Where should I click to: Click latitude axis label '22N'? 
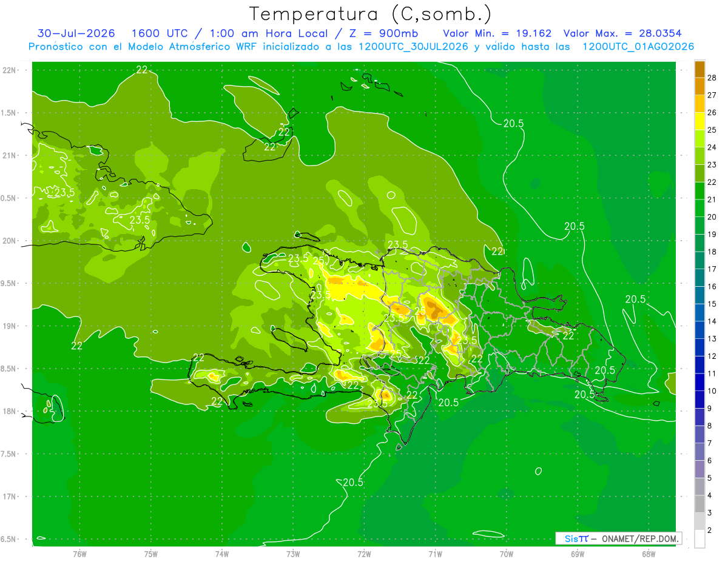tap(9, 70)
